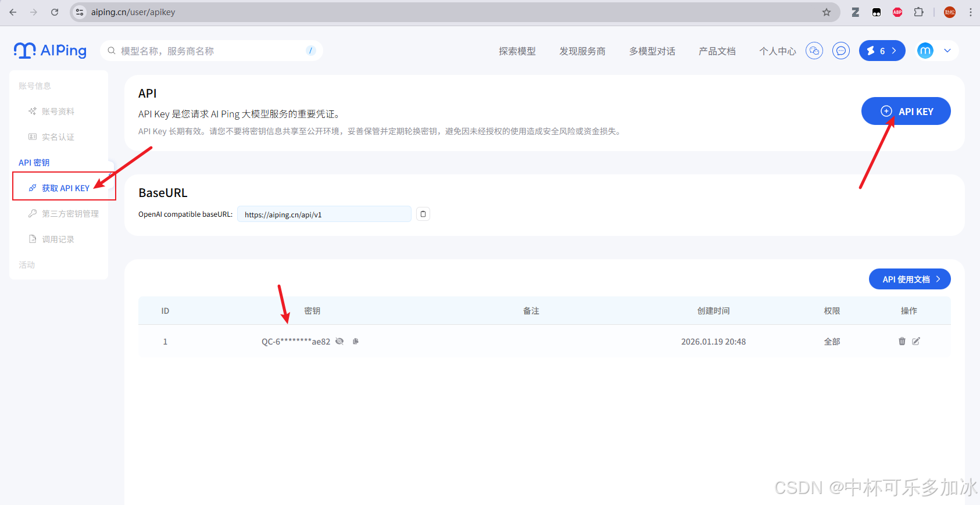
Task: Click the 密钥 column header
Action: point(312,311)
